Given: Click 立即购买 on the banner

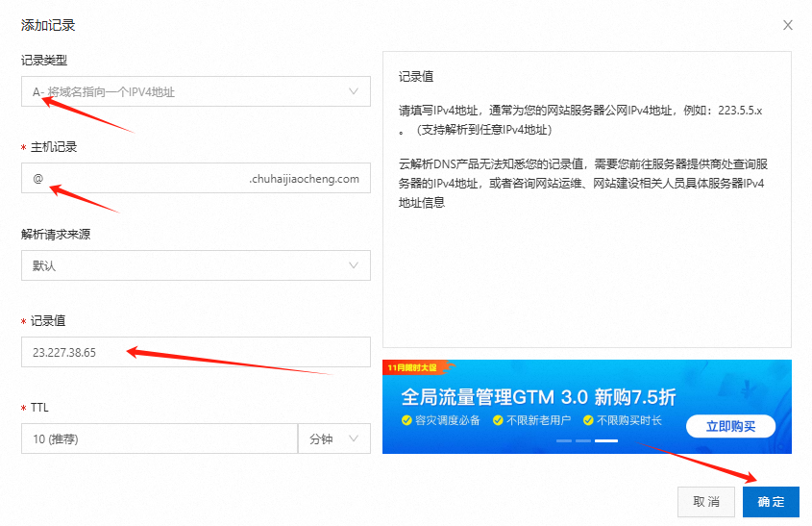Looking at the screenshot, I should 730,426.
